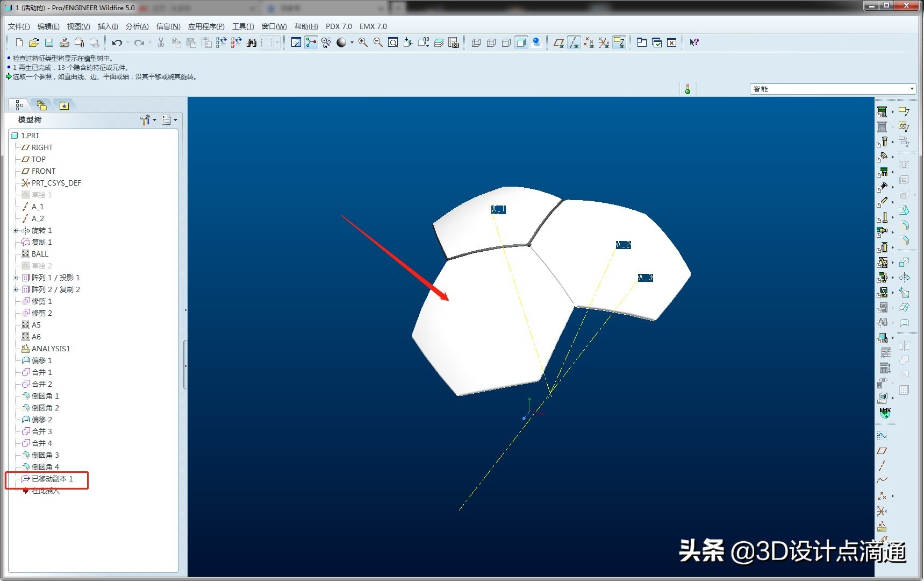Toggle Shaded display mode

click(x=521, y=42)
